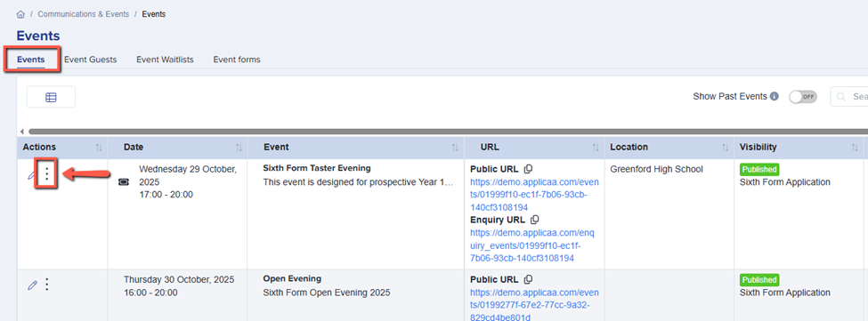
Task: Copy Public URL of Open Evening
Action: 528,279
